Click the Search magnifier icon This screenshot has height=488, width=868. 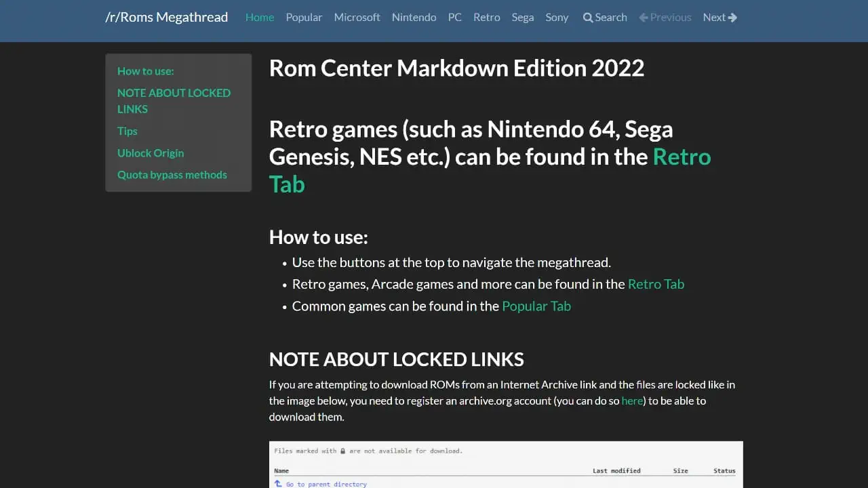(x=588, y=18)
